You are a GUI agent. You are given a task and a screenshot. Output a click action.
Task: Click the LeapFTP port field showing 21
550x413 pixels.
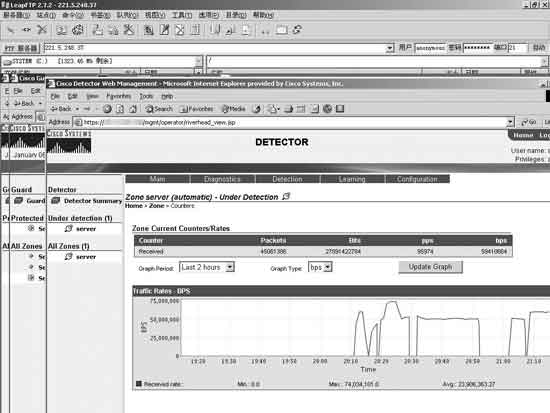pyautogui.click(x=518, y=48)
